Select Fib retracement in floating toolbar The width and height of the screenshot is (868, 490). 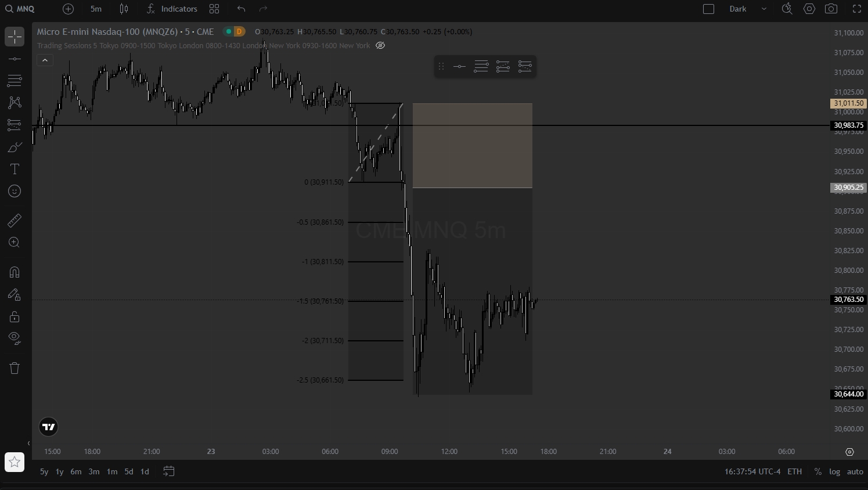tap(481, 66)
